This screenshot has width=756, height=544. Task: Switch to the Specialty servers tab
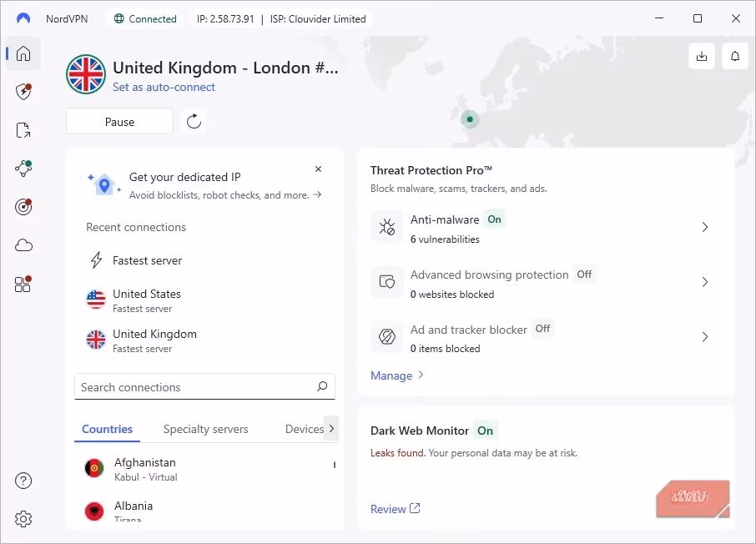pyautogui.click(x=206, y=429)
